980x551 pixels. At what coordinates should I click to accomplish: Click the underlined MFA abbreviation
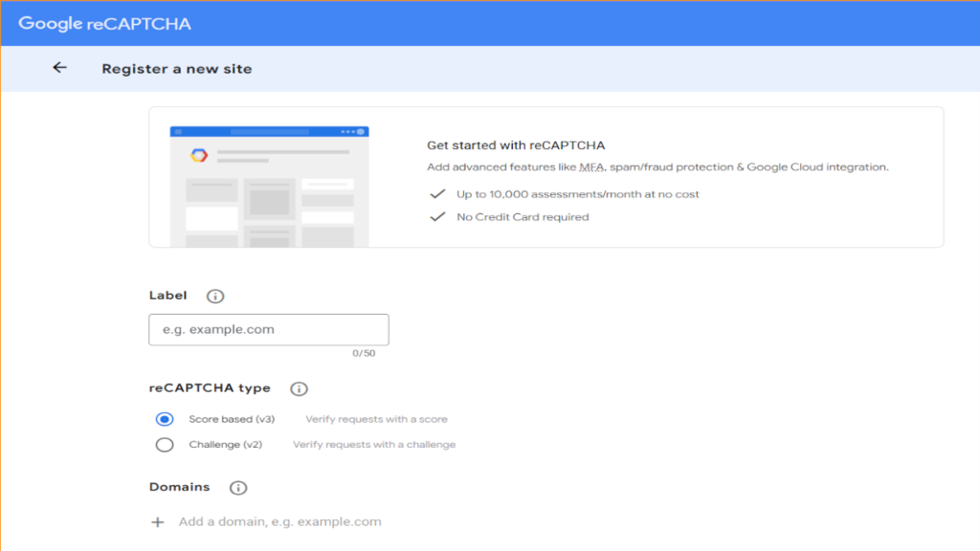pos(591,167)
